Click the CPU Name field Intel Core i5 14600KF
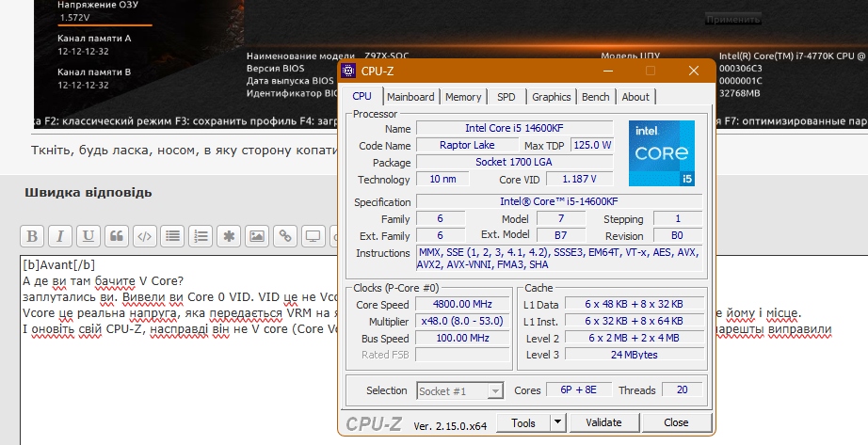The height and width of the screenshot is (445, 868). click(514, 128)
